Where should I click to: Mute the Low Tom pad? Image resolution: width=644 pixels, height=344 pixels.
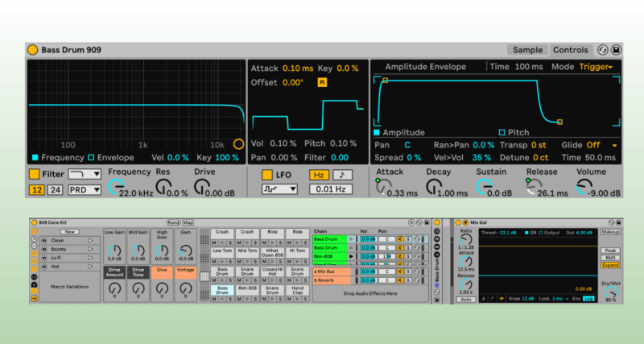coord(214,261)
